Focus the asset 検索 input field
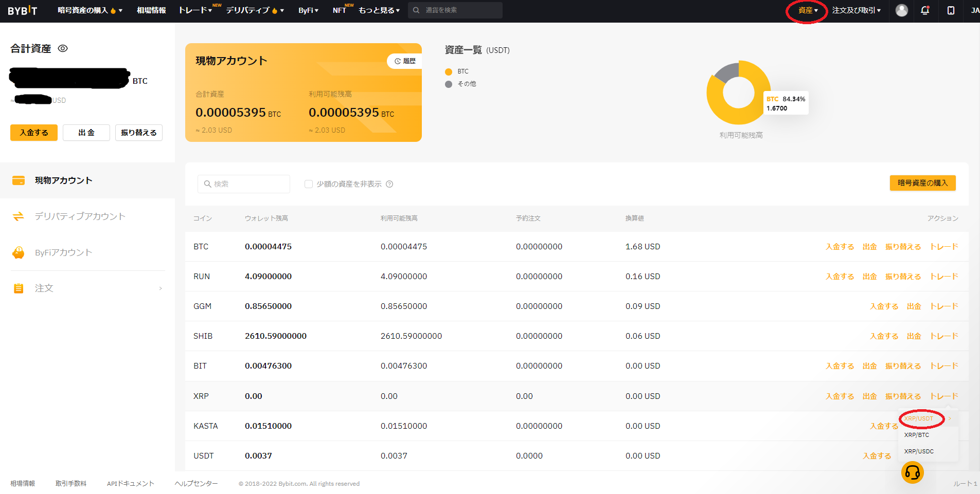 point(244,184)
